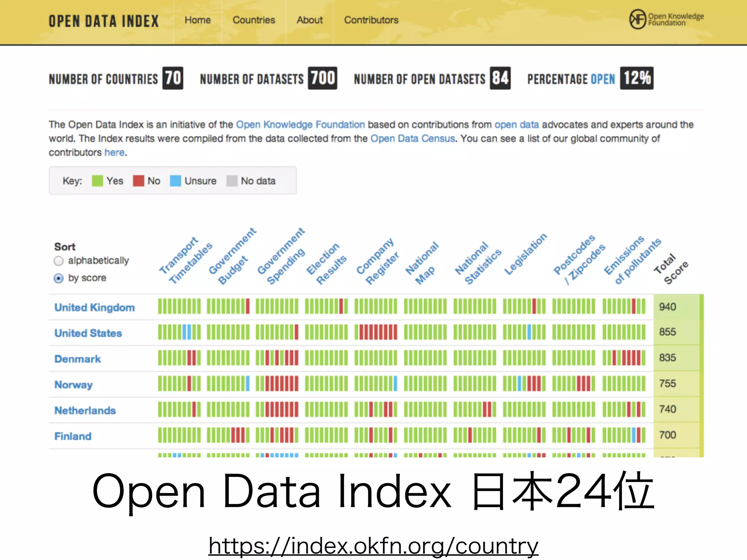Click Netherlands National Statistics bars
The height and width of the screenshot is (560, 747).
coord(475,409)
